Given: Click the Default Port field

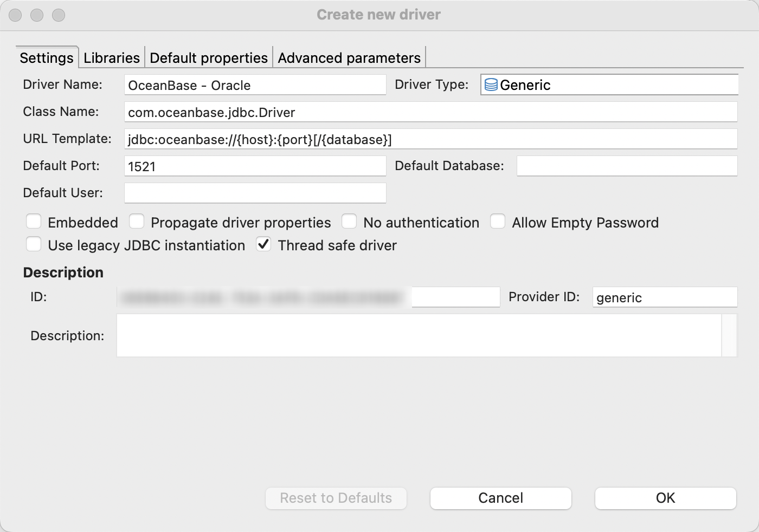Looking at the screenshot, I should point(255,166).
